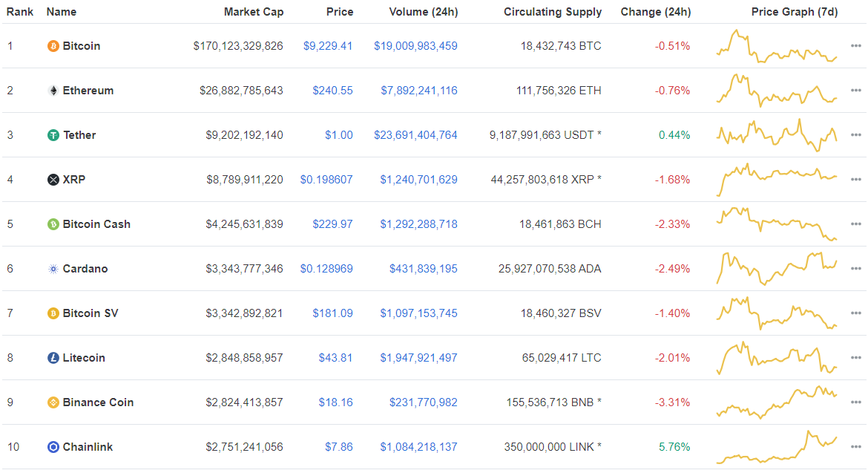The height and width of the screenshot is (473, 868).
Task: Open the Cardano name link
Action: tap(85, 269)
